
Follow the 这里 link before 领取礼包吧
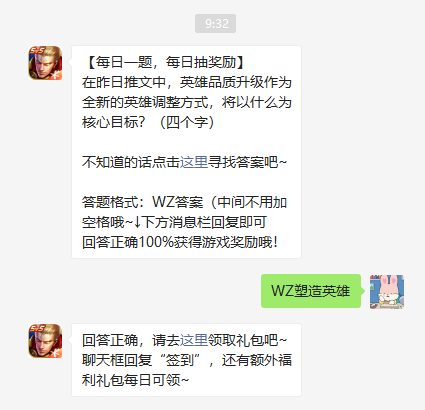pyautogui.click(x=194, y=340)
